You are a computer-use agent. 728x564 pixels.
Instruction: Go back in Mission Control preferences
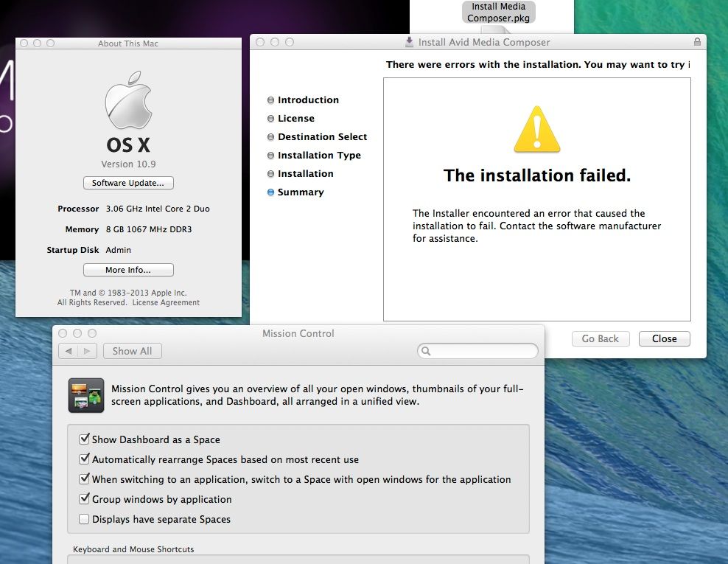(69, 351)
